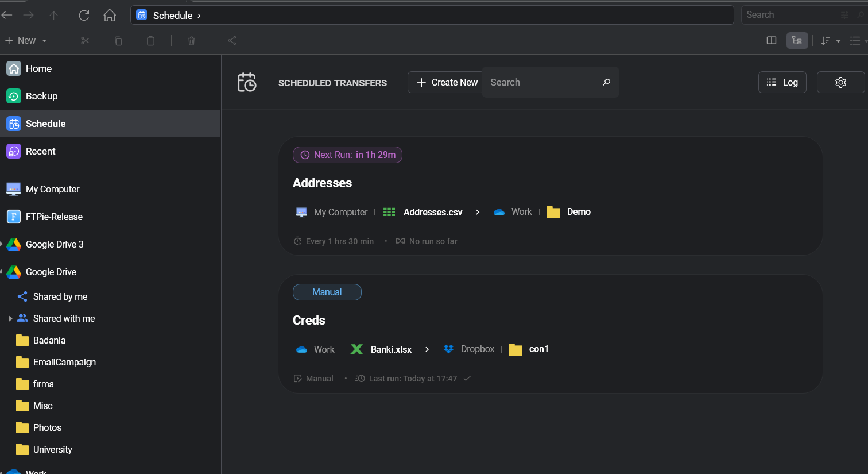Click Banki.xlsx source file
The image size is (868, 474).
(x=391, y=349)
